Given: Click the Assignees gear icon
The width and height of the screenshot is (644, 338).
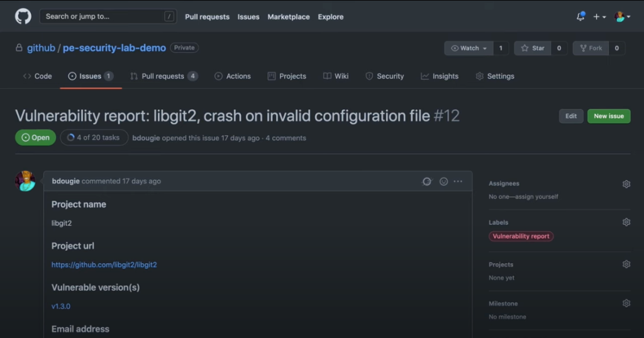Looking at the screenshot, I should pos(626,184).
